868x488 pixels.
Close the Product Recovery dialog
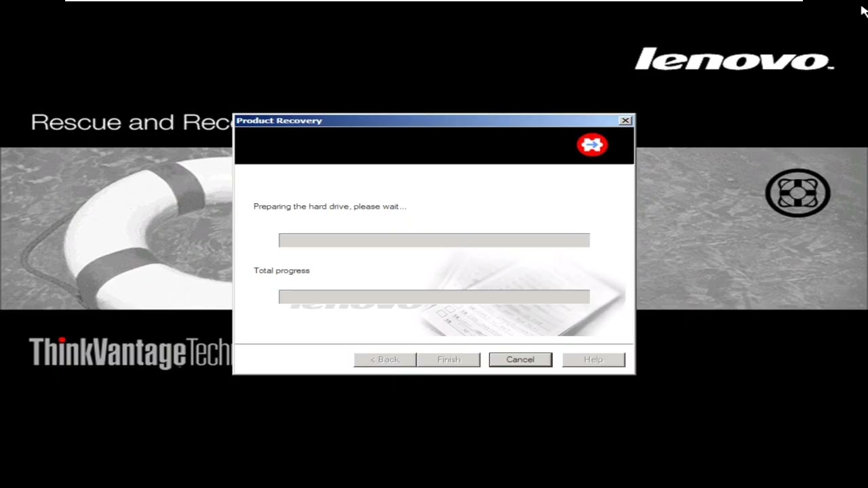[x=625, y=121]
